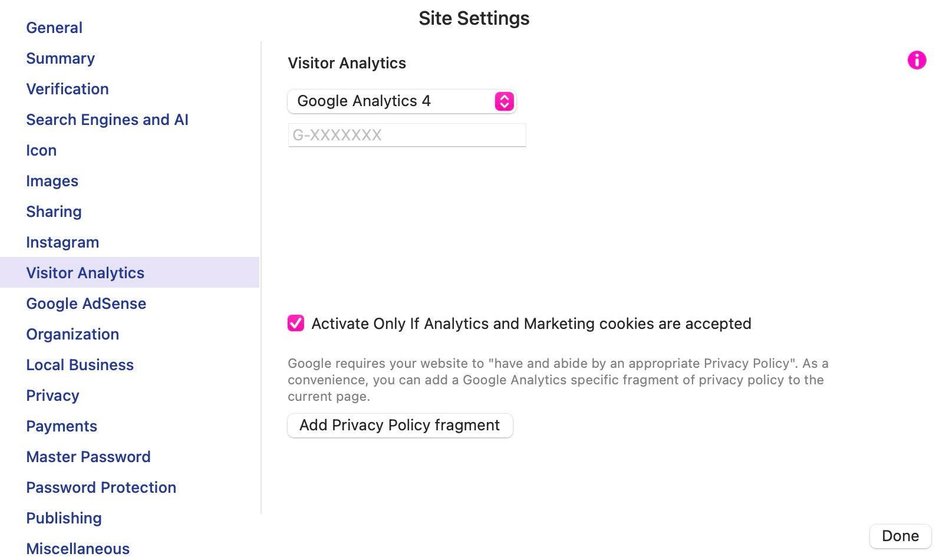Switch to the Images section
Viewport: 949px width, 560px height.
[x=52, y=181]
